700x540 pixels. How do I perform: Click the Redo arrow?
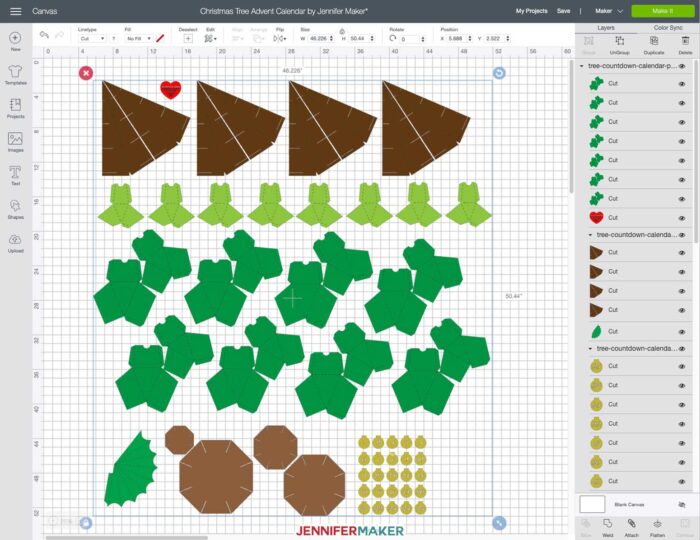[x=59, y=35]
